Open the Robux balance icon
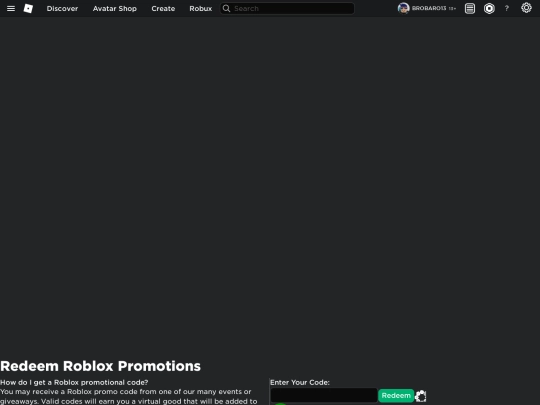 coord(489,8)
